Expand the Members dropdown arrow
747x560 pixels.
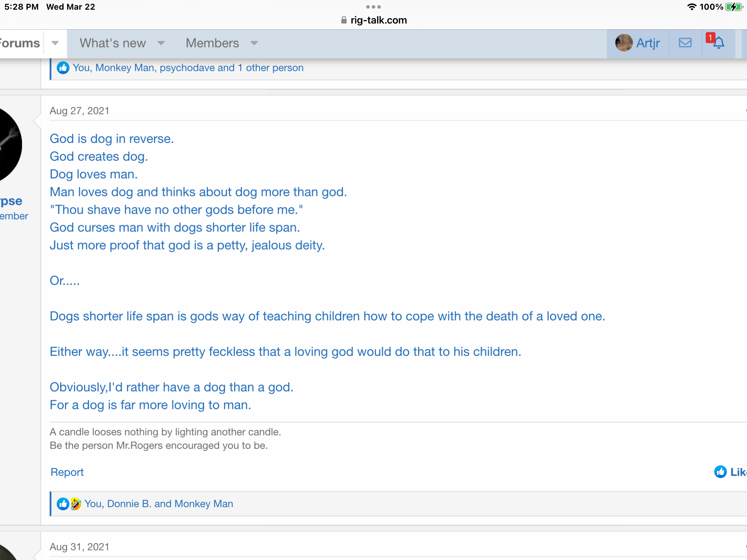point(254,43)
